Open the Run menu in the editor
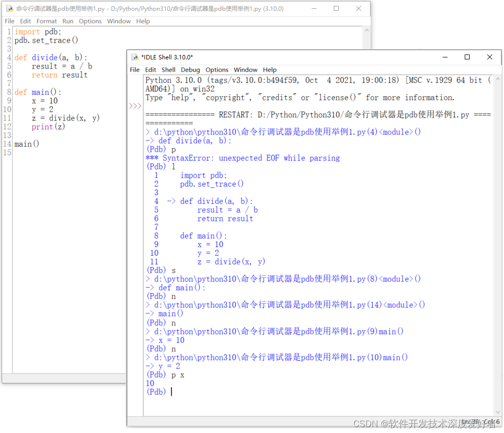504x433 pixels. click(x=68, y=21)
